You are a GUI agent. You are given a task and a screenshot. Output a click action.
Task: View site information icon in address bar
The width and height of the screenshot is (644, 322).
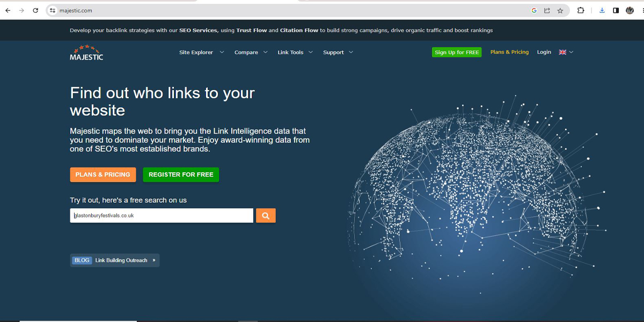(x=52, y=10)
